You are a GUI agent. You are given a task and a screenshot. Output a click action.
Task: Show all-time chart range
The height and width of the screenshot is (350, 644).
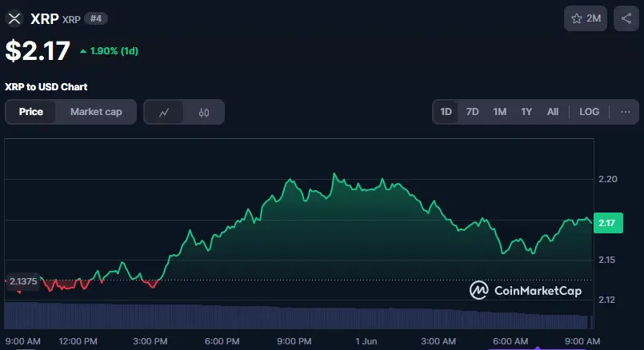(553, 112)
